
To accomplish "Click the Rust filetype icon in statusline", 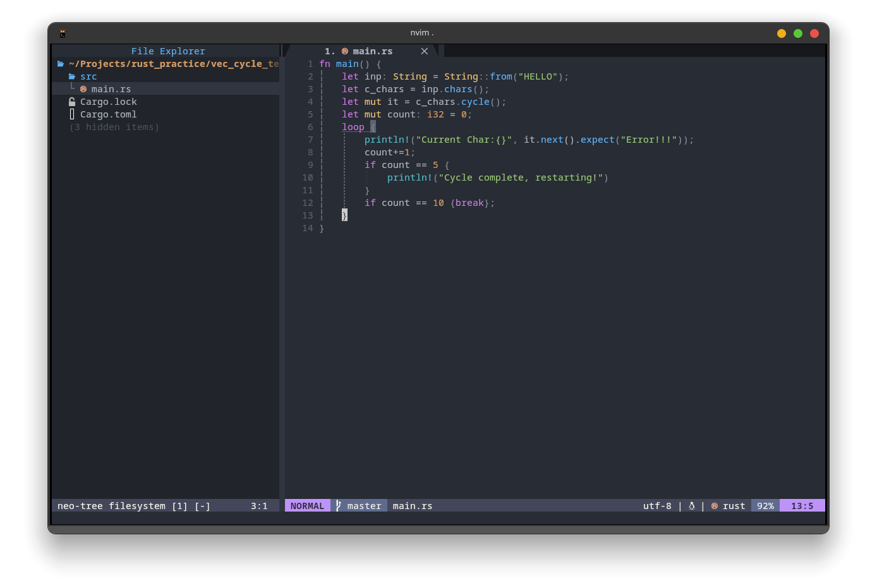I will (715, 506).
